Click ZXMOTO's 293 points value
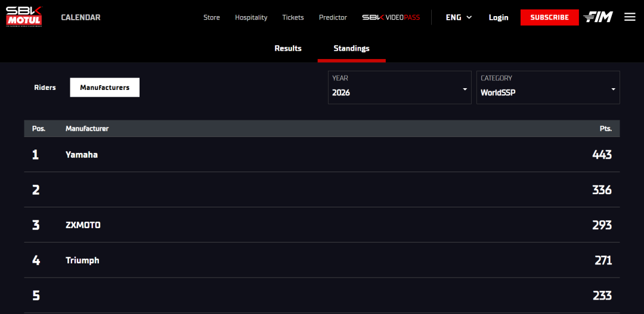This screenshot has height=314, width=644. [602, 225]
